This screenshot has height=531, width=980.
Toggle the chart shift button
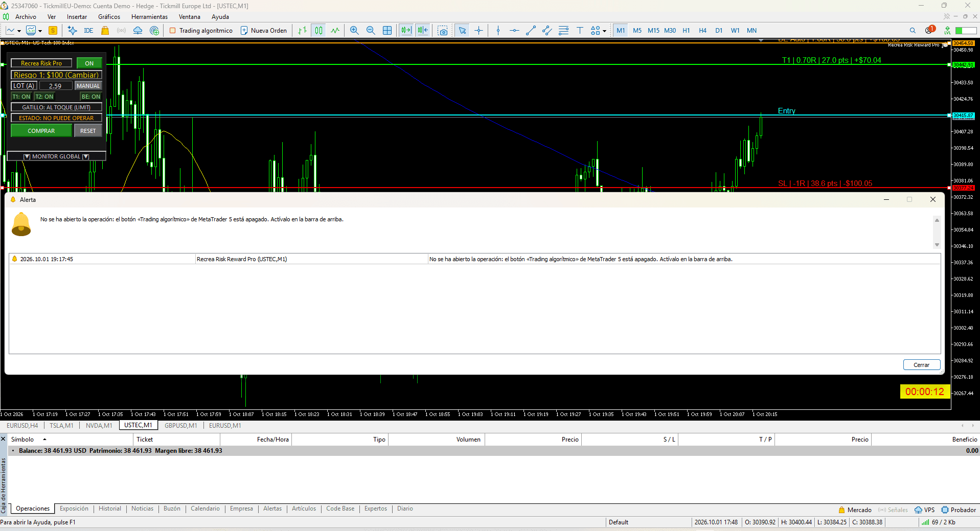(x=423, y=31)
